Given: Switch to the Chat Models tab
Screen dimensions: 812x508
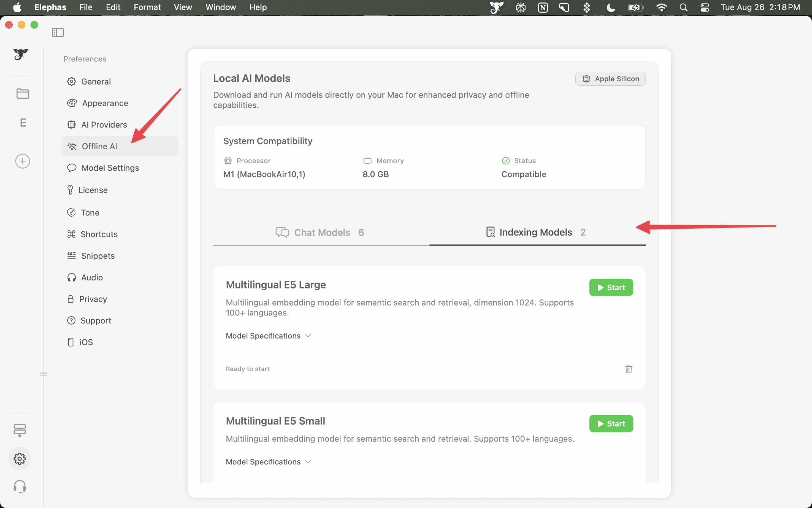Looking at the screenshot, I should 322,232.
